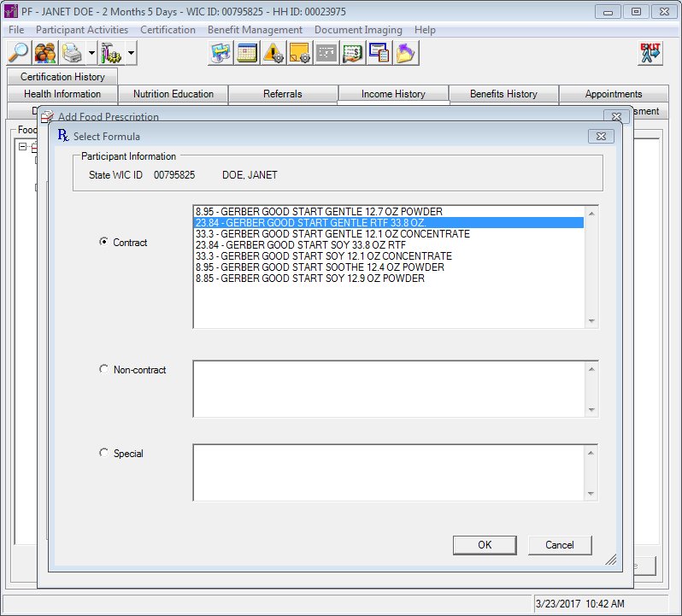
Task: Switch to the Appointments tab
Action: [x=614, y=94]
